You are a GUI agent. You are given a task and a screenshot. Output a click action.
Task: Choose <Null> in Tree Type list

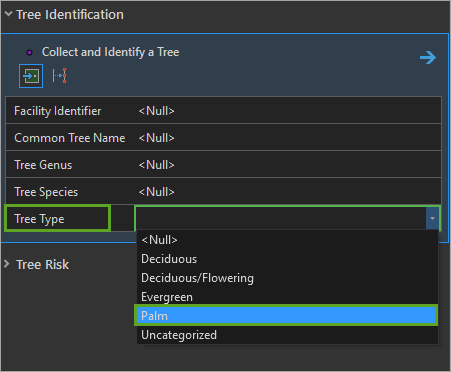[287, 240]
